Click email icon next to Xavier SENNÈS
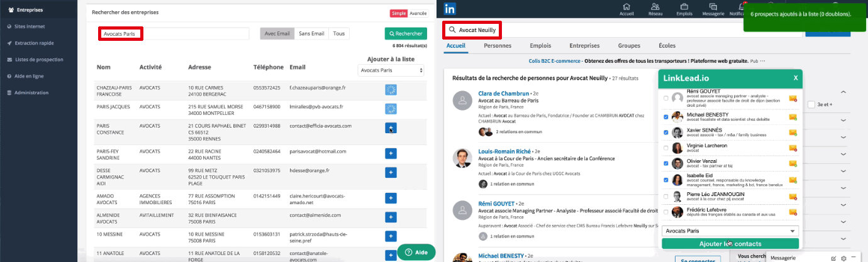The height and width of the screenshot is (262, 868). (x=793, y=133)
